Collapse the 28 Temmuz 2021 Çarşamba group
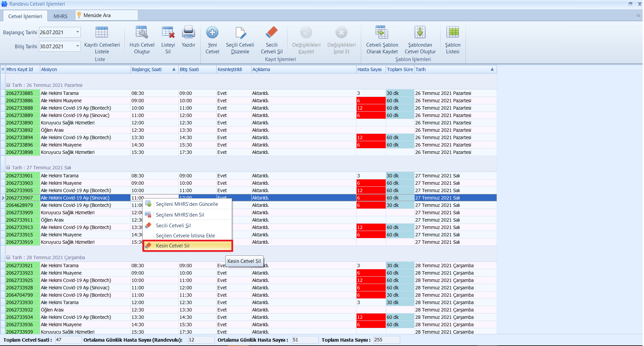 [x=8, y=257]
